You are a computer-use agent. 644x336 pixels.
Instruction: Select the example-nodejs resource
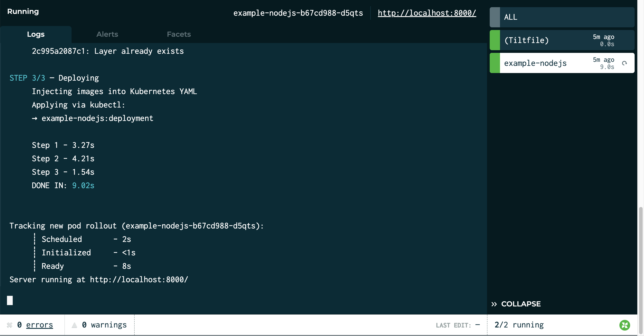click(x=562, y=63)
